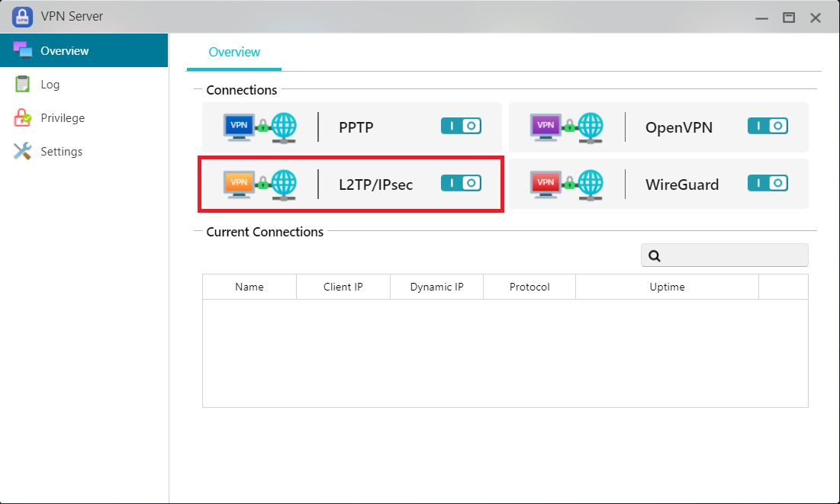Screen dimensions: 840x504
Task: Click the OpenVPN purple VPN monitor icon
Action: point(546,127)
